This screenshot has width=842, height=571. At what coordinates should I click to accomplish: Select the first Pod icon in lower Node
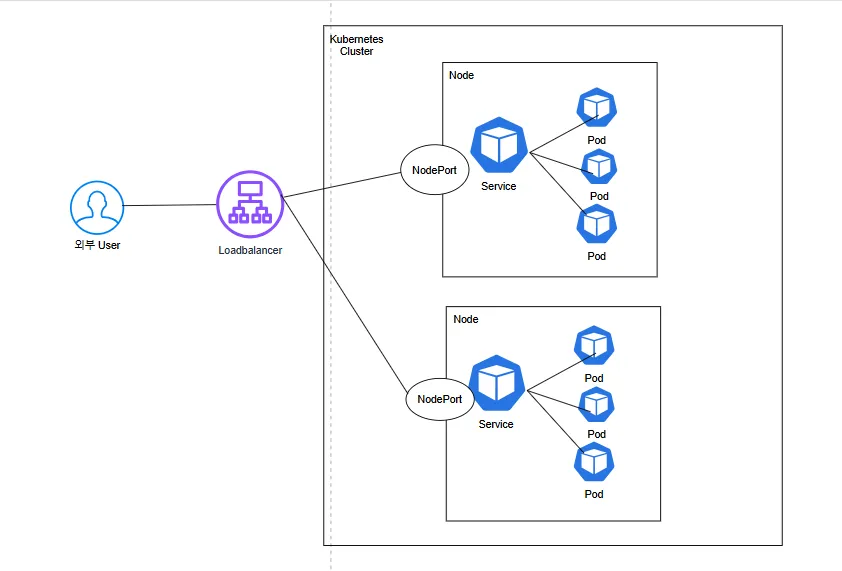594,345
